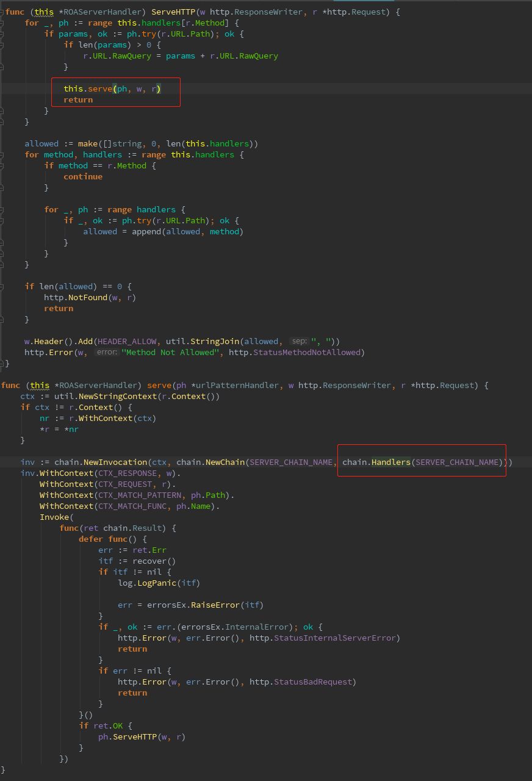Click Path in ph.Path
Image resolution: width=532 pixels, height=781 pixels.
tap(215, 495)
